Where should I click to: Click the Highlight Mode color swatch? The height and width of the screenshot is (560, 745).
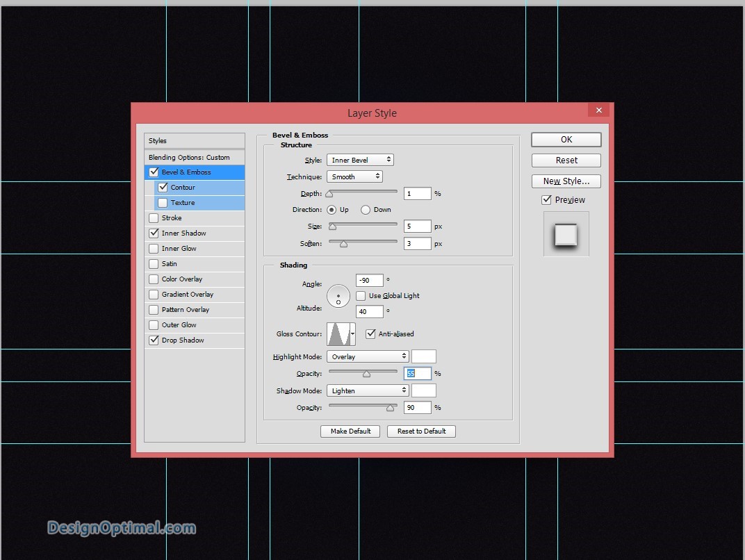click(423, 356)
